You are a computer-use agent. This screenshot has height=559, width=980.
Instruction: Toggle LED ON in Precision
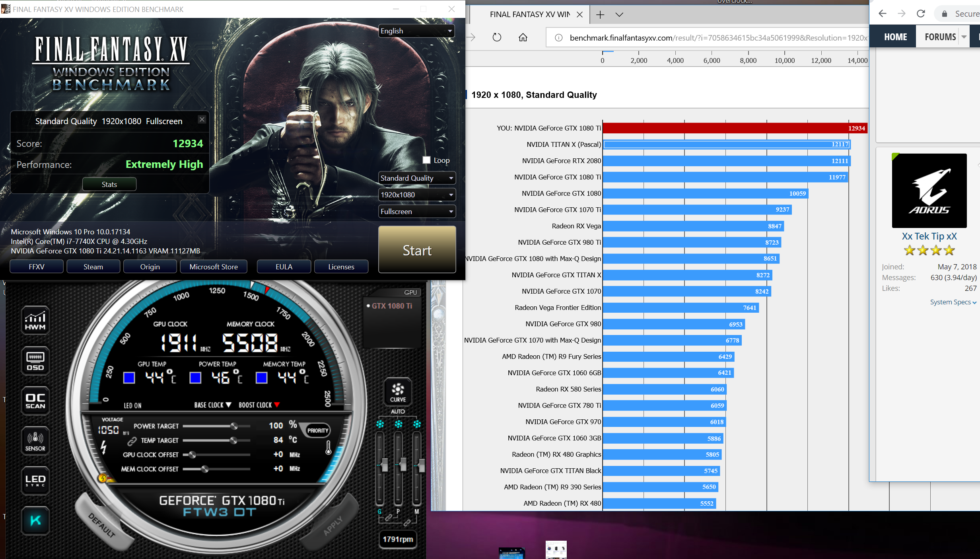coord(132,405)
